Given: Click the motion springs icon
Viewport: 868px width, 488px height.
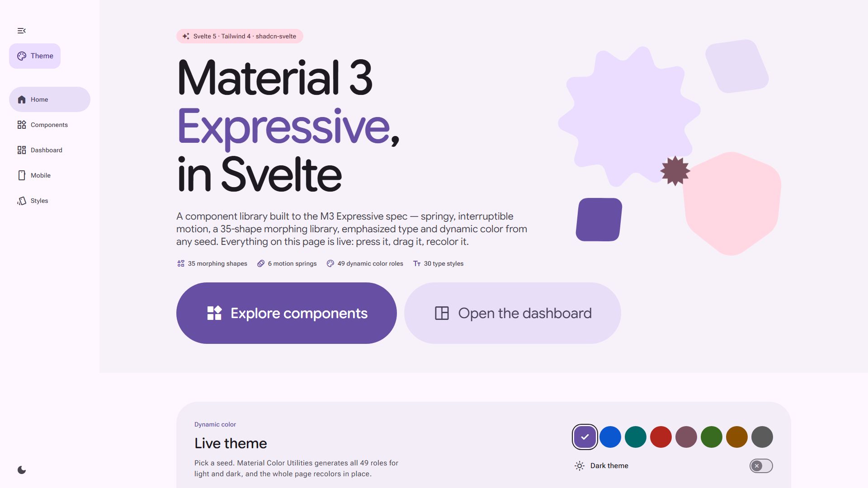Looking at the screenshot, I should click(x=261, y=263).
